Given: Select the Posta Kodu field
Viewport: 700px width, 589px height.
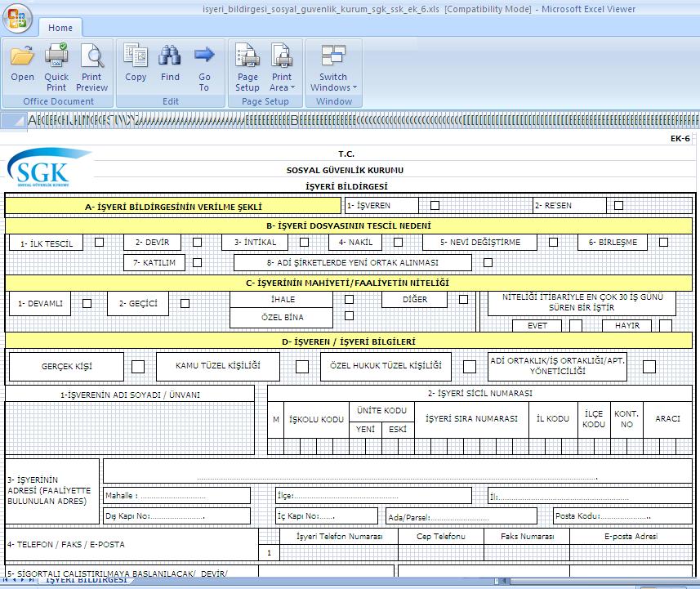Looking at the screenshot, I should 622,515.
